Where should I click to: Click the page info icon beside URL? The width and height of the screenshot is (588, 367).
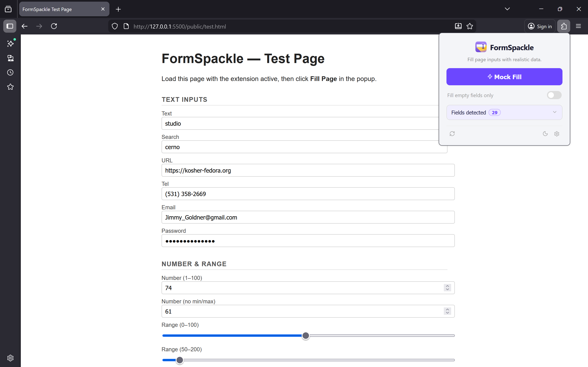(126, 26)
